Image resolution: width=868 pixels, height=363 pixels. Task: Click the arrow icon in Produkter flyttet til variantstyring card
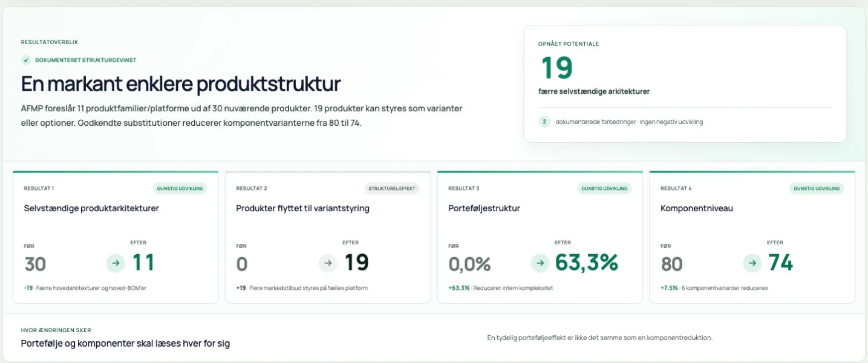tap(328, 263)
